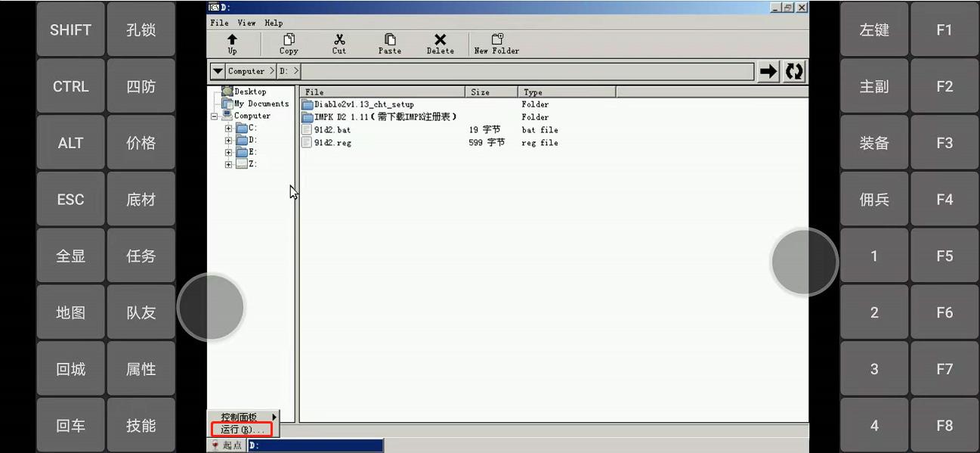Select the IMPK D2 1.11 folder icon

308,117
